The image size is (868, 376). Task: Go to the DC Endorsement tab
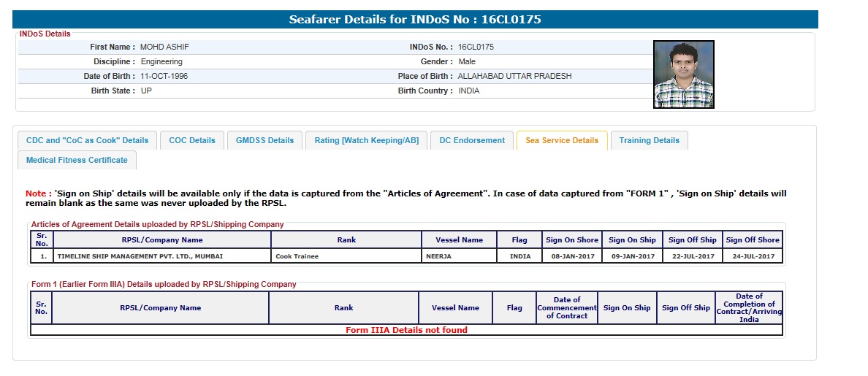click(472, 140)
